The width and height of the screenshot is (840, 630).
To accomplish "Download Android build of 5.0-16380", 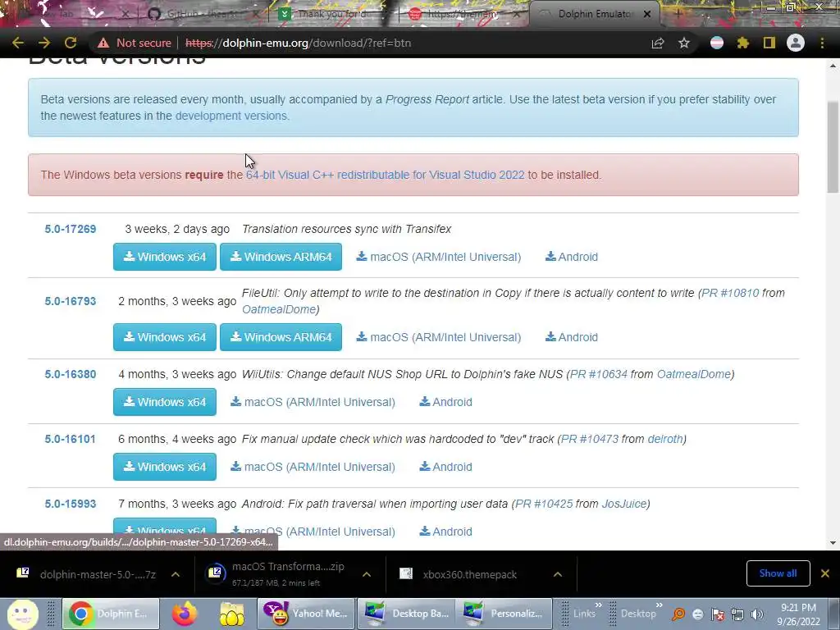I will [x=445, y=402].
